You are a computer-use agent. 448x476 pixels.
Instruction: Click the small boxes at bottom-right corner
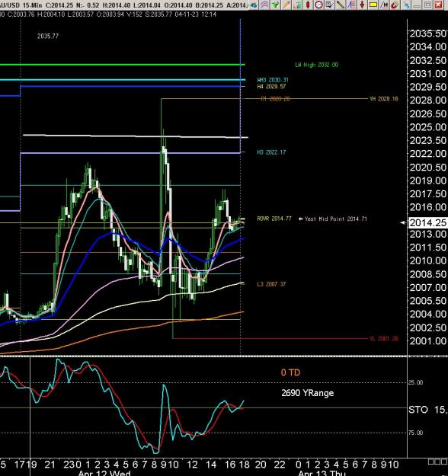tap(437, 462)
